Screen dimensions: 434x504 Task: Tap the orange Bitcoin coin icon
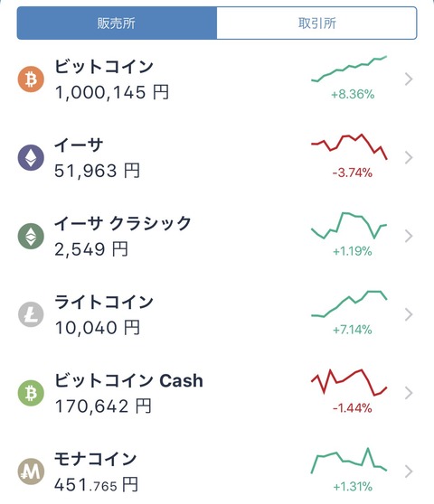(31, 79)
